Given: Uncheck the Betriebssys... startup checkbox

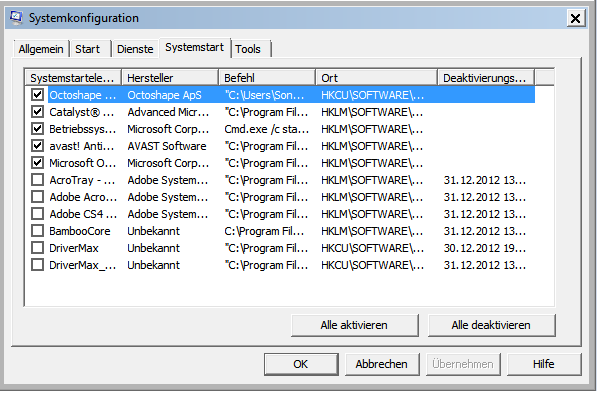Looking at the screenshot, I should 37,129.
